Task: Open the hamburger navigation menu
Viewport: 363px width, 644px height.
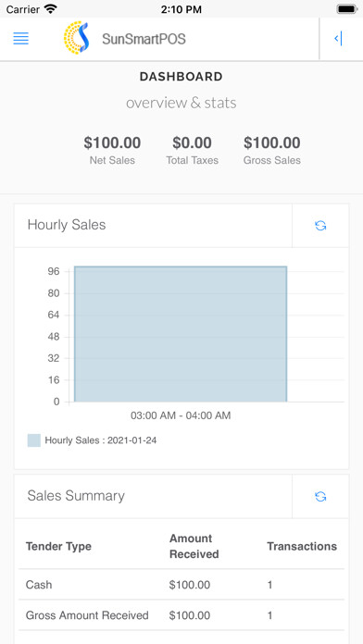Action: click(21, 39)
